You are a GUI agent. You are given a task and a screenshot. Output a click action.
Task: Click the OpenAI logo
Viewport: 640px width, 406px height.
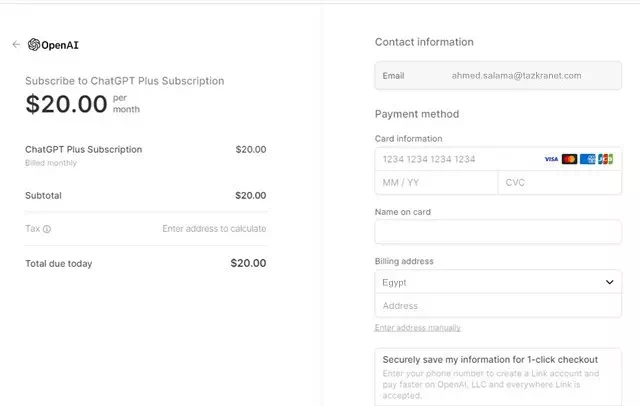(x=53, y=45)
